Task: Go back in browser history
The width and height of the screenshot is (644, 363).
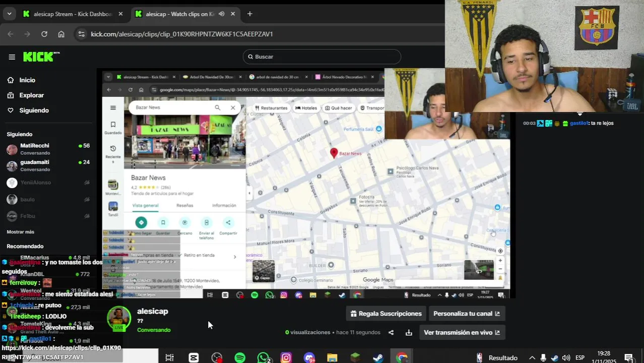Action: 11,34
